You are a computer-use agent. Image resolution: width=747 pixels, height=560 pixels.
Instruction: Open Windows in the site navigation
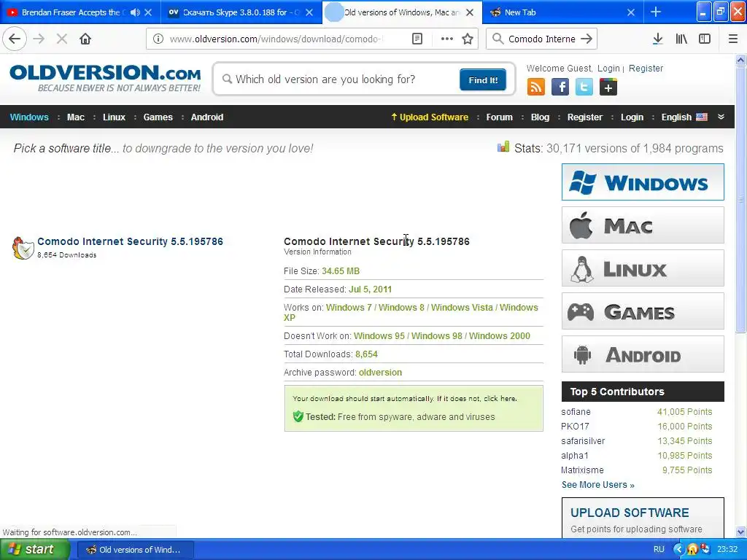tap(29, 117)
